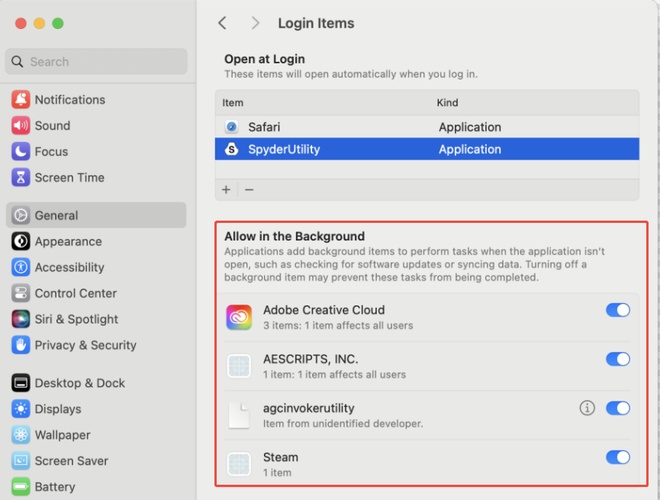
Task: Click the Adobe Creative Cloud icon
Action: 239,317
